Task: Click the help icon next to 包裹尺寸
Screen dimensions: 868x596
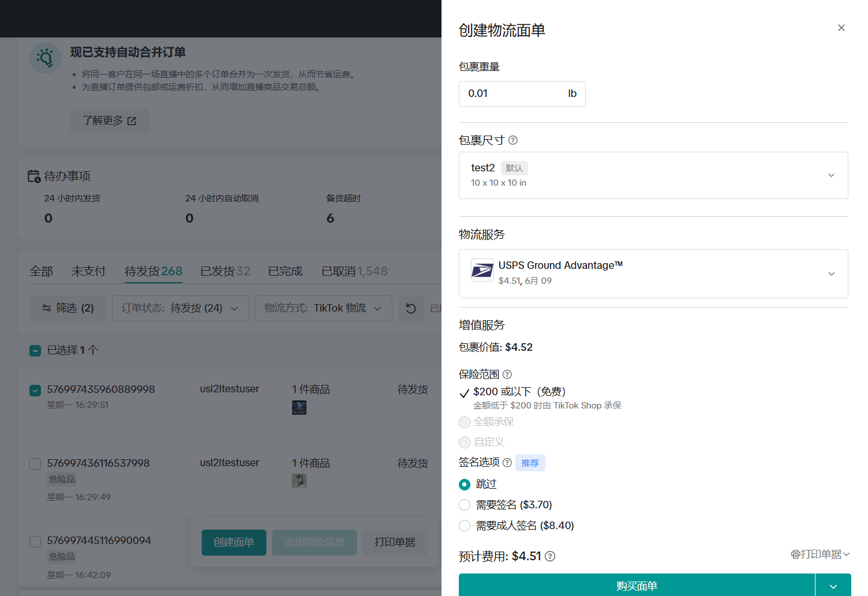Action: point(512,140)
